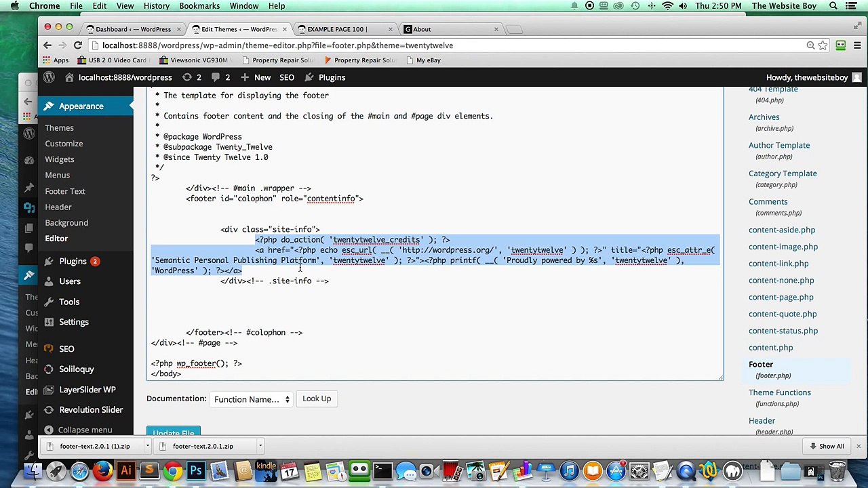Open the Kindle app from the Dock
The height and width of the screenshot is (488, 868).
click(x=266, y=470)
